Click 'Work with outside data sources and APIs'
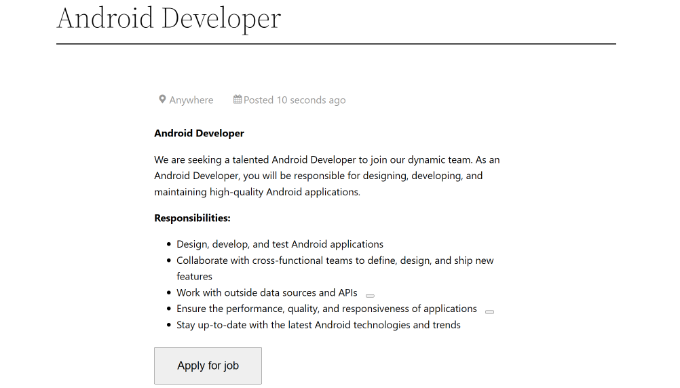This screenshot has width=680, height=388. coord(267,293)
